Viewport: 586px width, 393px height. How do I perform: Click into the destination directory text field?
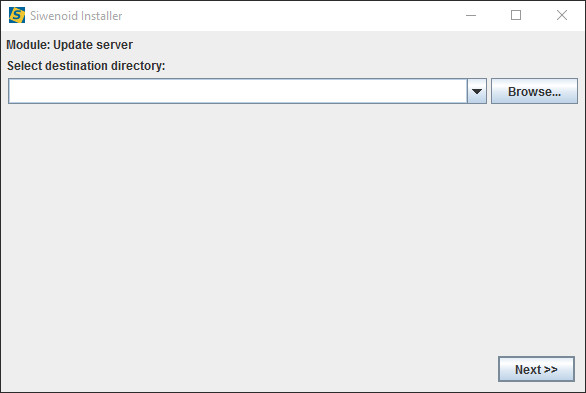[238, 91]
